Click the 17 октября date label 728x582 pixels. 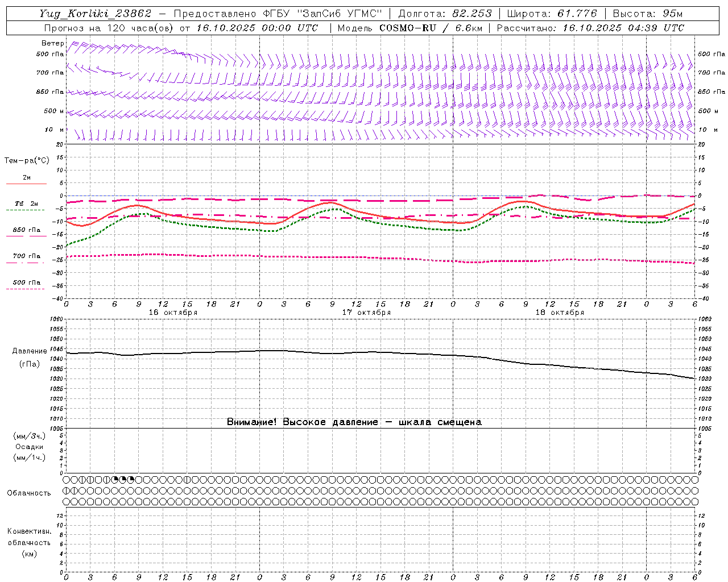point(366,313)
